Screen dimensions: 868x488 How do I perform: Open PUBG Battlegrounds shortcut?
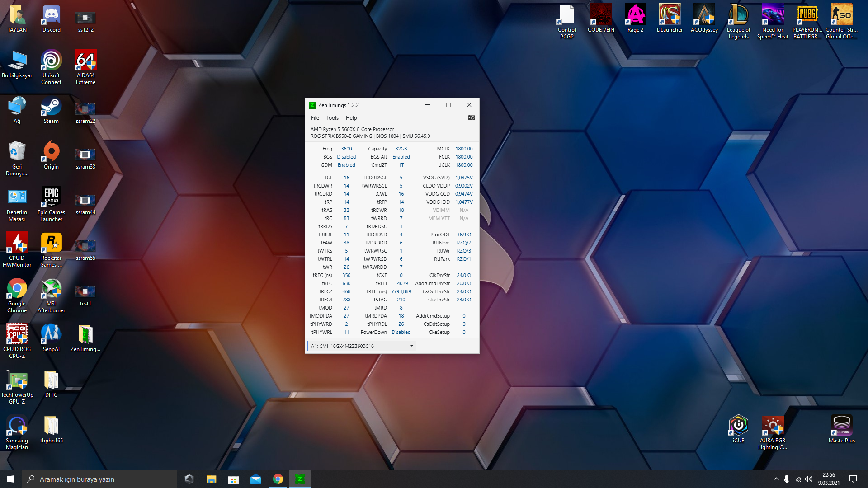pos(807,21)
